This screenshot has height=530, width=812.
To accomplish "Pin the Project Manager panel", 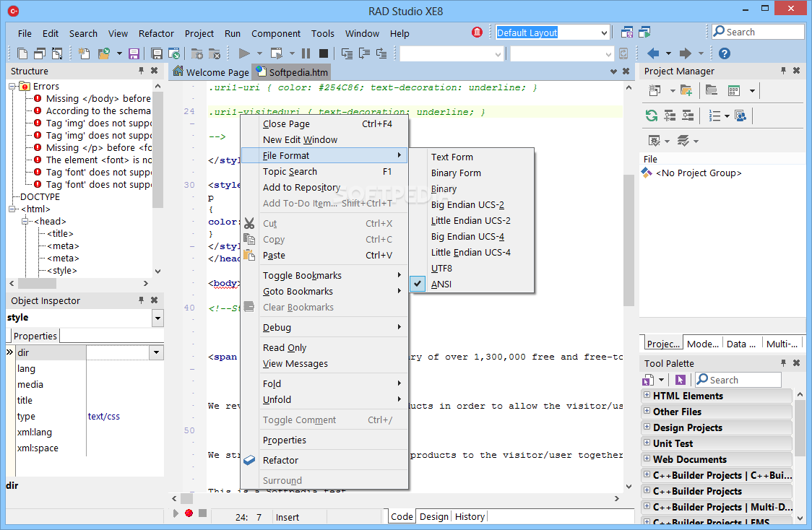I will tap(783, 70).
